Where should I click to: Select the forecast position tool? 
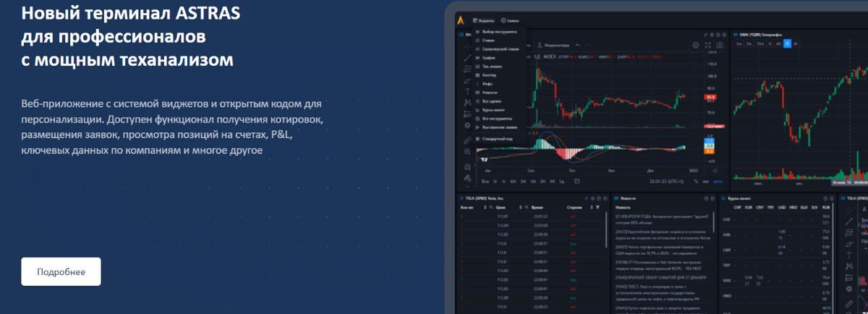click(467, 114)
